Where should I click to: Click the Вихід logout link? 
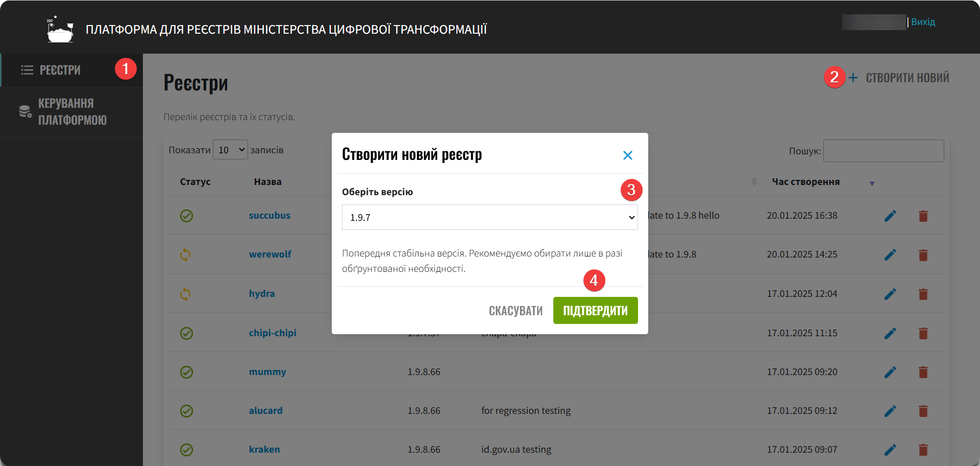tap(923, 22)
